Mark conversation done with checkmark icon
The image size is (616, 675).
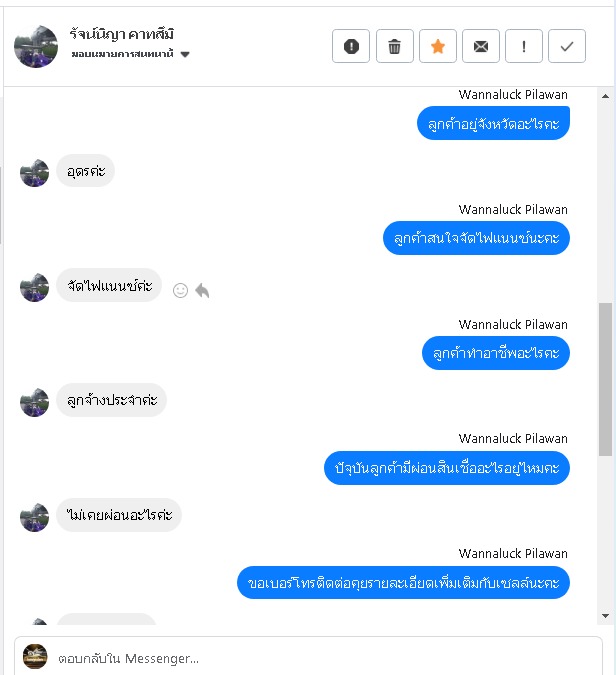coord(567,46)
